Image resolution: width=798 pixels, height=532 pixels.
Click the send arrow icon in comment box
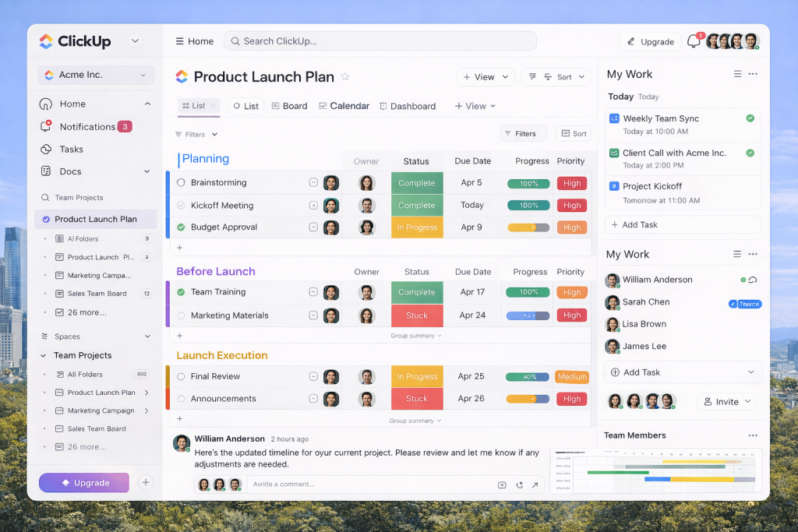[535, 484]
